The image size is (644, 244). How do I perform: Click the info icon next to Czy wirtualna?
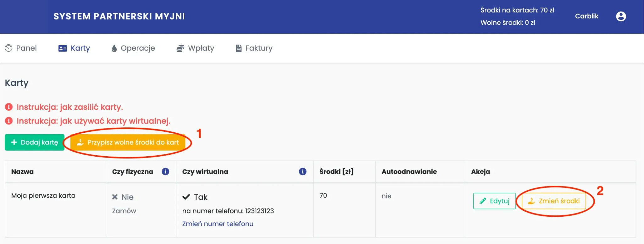pyautogui.click(x=303, y=172)
